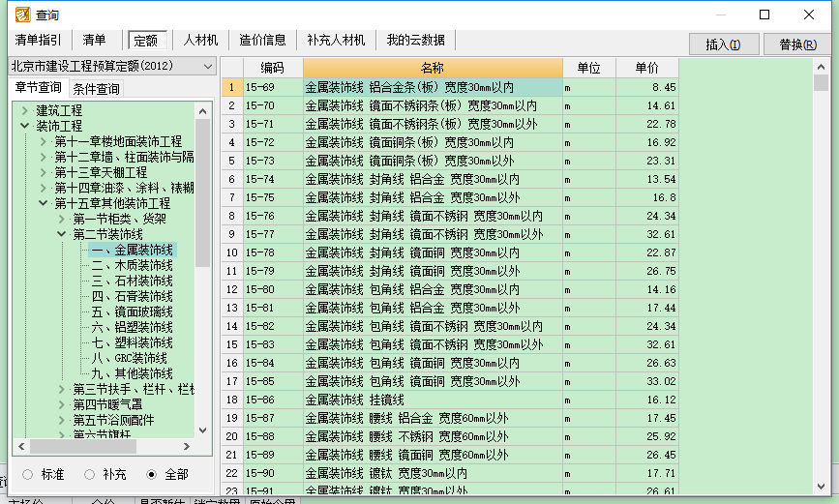Select row 15-86 金属装饰线 挂镜线

(450, 400)
